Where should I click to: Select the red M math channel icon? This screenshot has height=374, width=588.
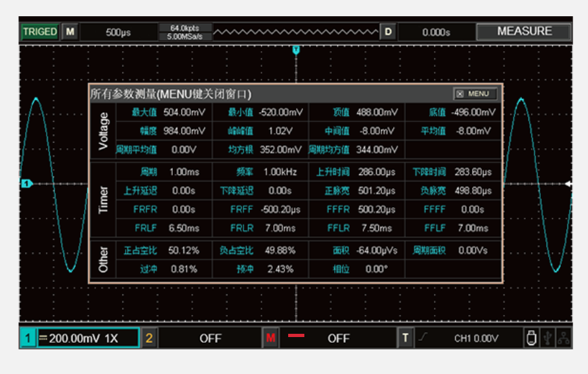pyautogui.click(x=271, y=338)
